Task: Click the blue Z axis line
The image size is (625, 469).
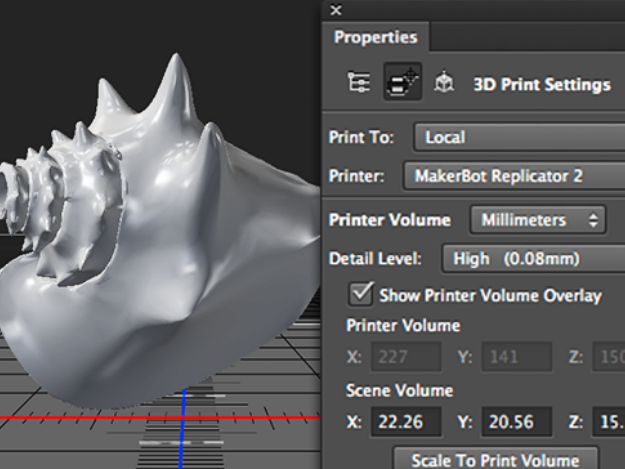Action: (x=183, y=428)
